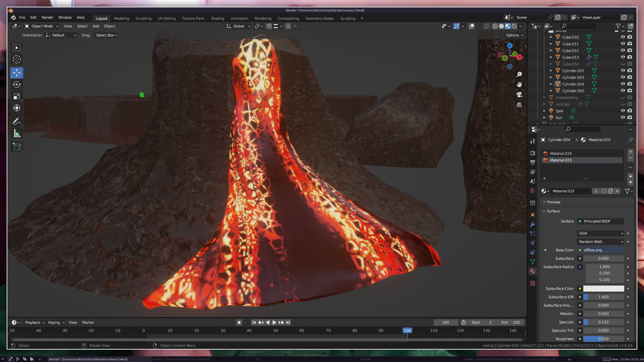Click the Subsurface Color swatch

point(603,289)
